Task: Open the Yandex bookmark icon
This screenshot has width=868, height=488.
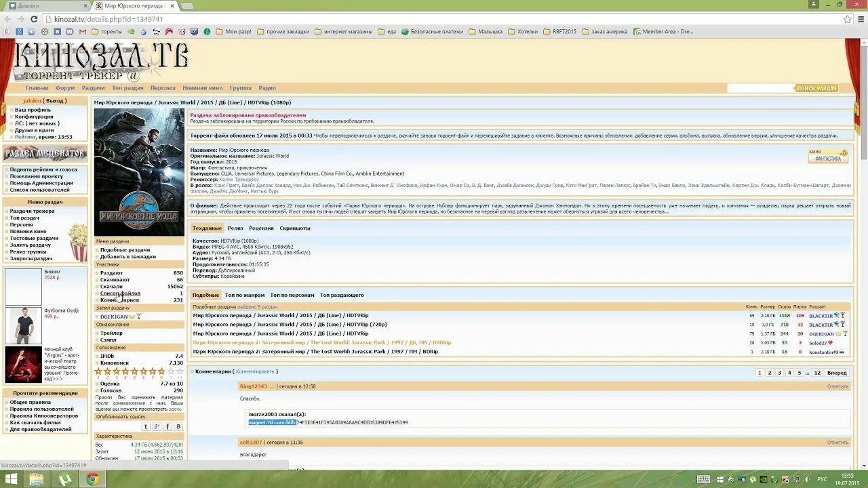Action: 7,31
